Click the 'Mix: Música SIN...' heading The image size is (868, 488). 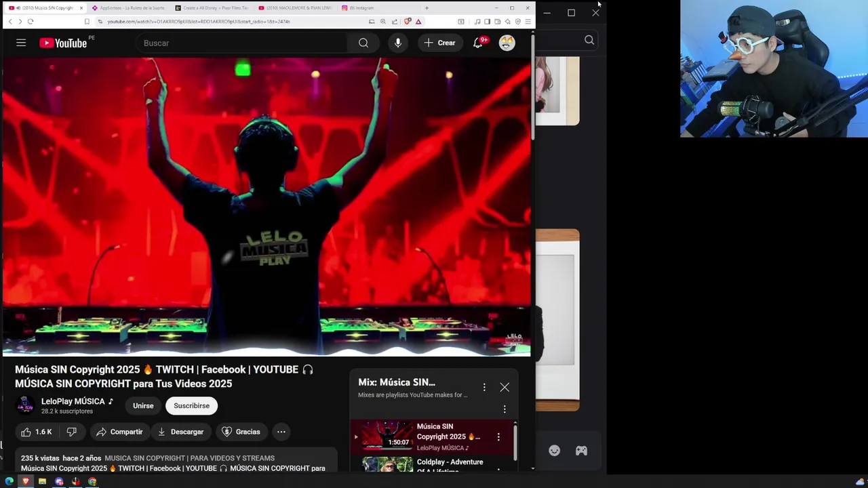pyautogui.click(x=397, y=382)
